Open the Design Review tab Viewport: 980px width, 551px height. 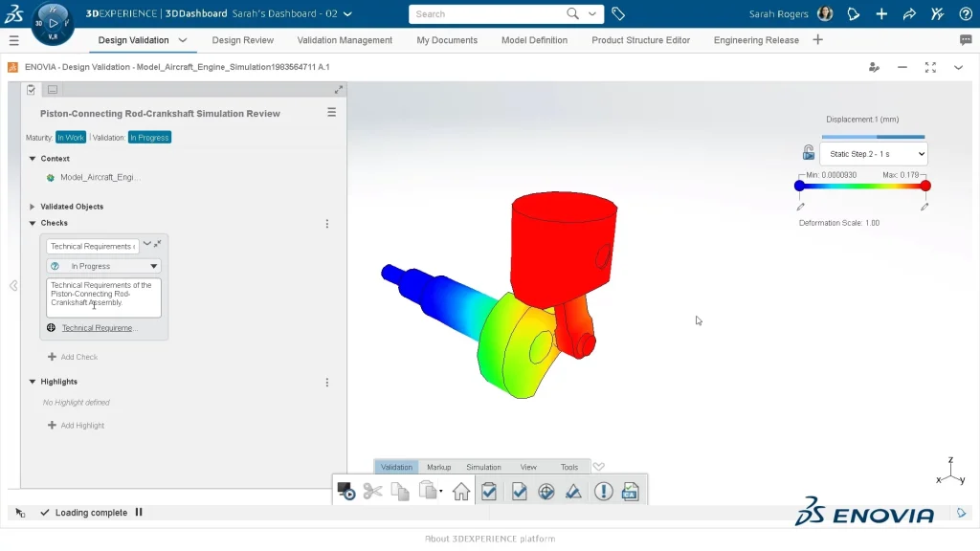(x=242, y=40)
